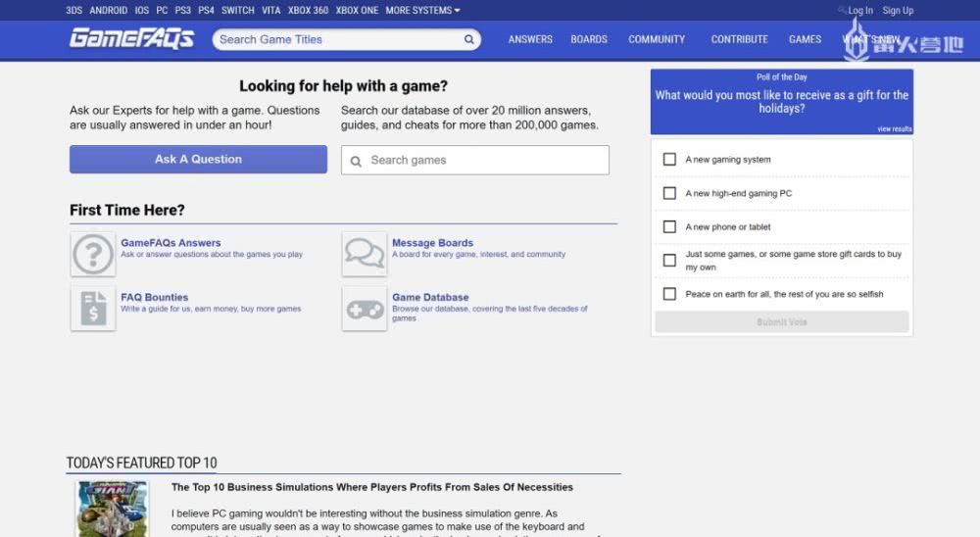Select the Xbox 360 system link

click(x=308, y=10)
